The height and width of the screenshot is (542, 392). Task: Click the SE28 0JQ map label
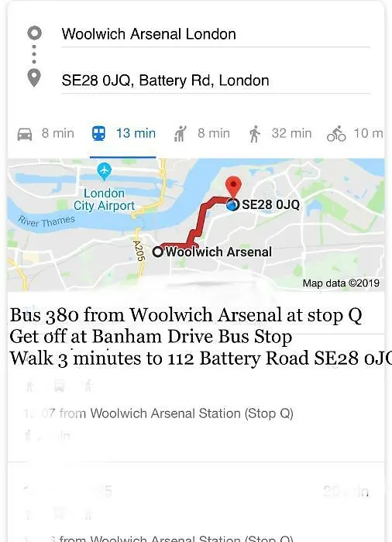(x=270, y=204)
